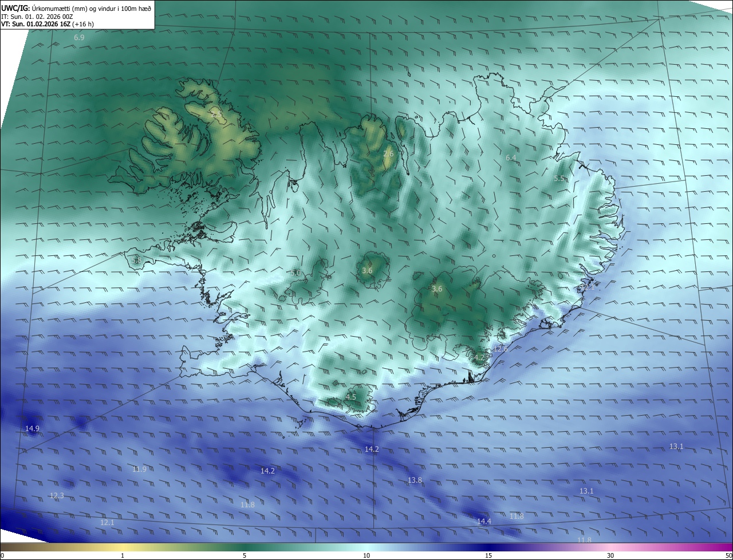Click the 10 tick on color scale
This screenshot has width=733, height=560.
(366, 555)
